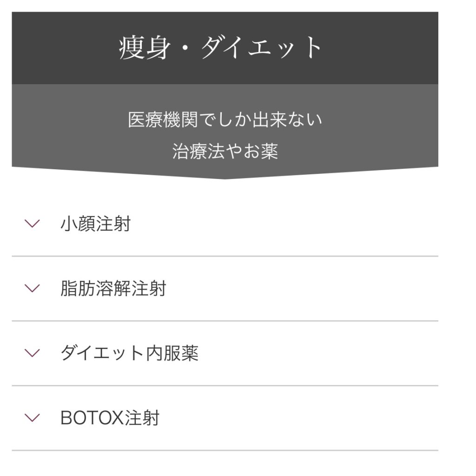Screen dimensions: 476x476
Task: Open the chevron beside ダイエット内服薬
Action: coord(32,353)
